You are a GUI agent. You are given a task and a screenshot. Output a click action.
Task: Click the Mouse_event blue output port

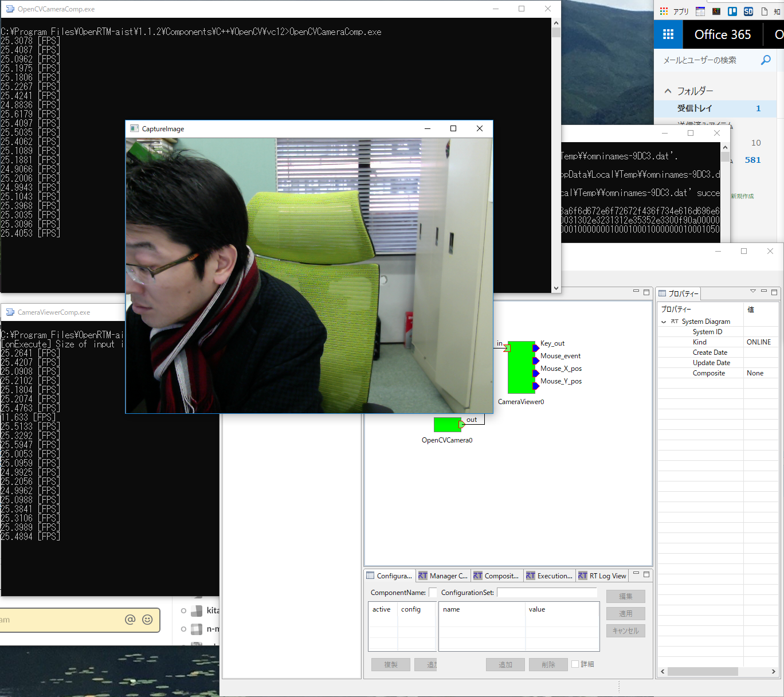pos(536,361)
